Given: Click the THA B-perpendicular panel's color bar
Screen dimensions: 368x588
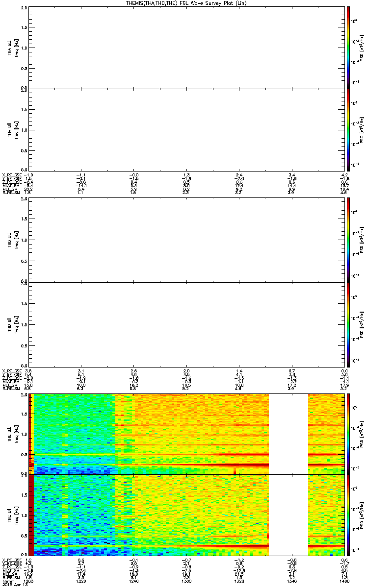Looking at the screenshot, I should pos(348,47).
